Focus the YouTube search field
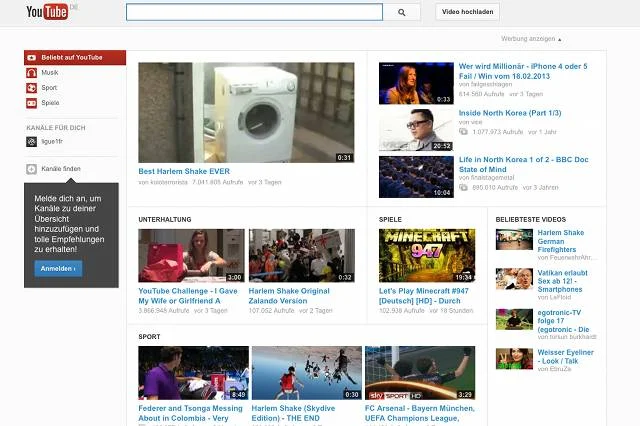640x426 pixels. tap(254, 12)
